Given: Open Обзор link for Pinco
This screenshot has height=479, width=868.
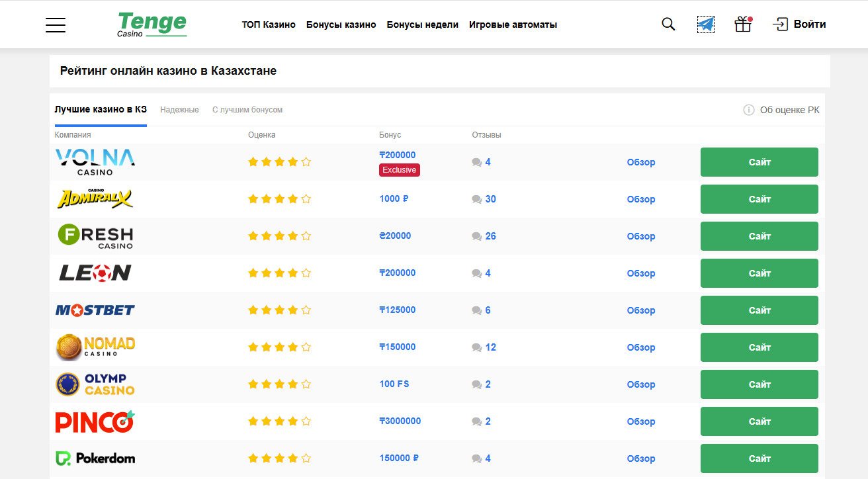Looking at the screenshot, I should [641, 421].
